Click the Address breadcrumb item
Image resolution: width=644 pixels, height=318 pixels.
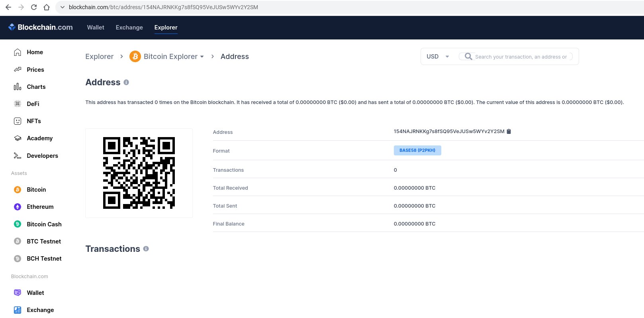(235, 57)
